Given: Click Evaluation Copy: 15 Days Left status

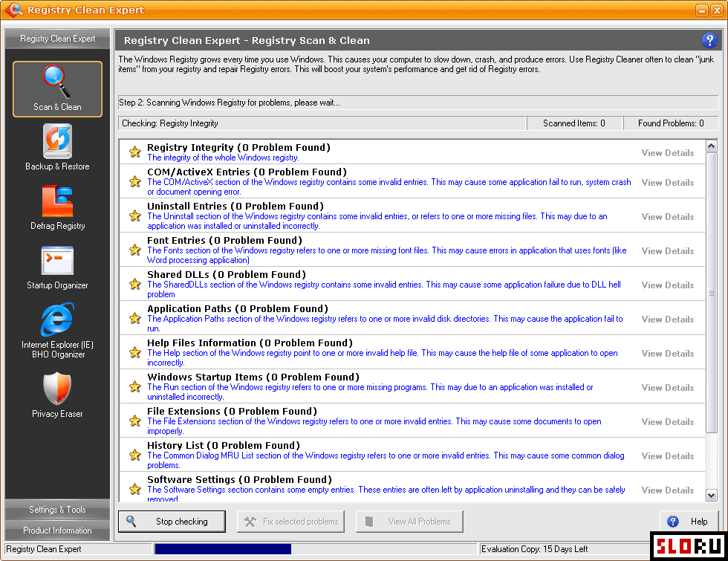Looking at the screenshot, I should 534,549.
